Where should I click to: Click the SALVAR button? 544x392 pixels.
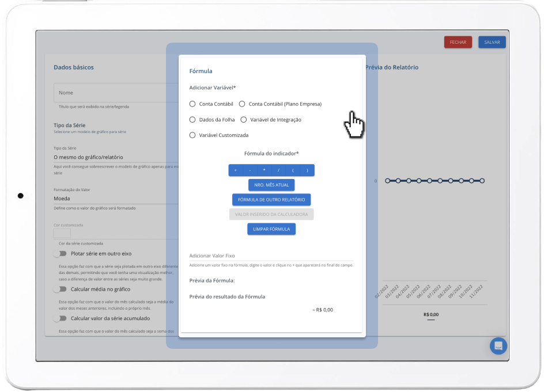point(492,42)
